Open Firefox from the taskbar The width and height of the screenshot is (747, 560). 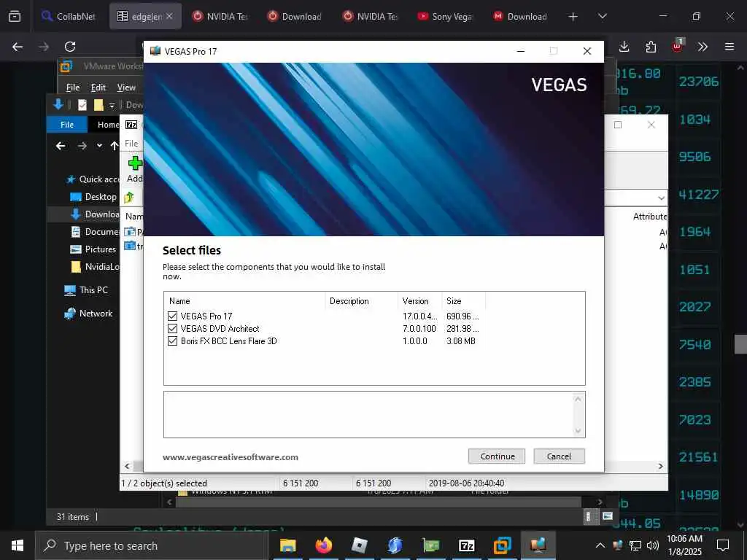tap(323, 545)
